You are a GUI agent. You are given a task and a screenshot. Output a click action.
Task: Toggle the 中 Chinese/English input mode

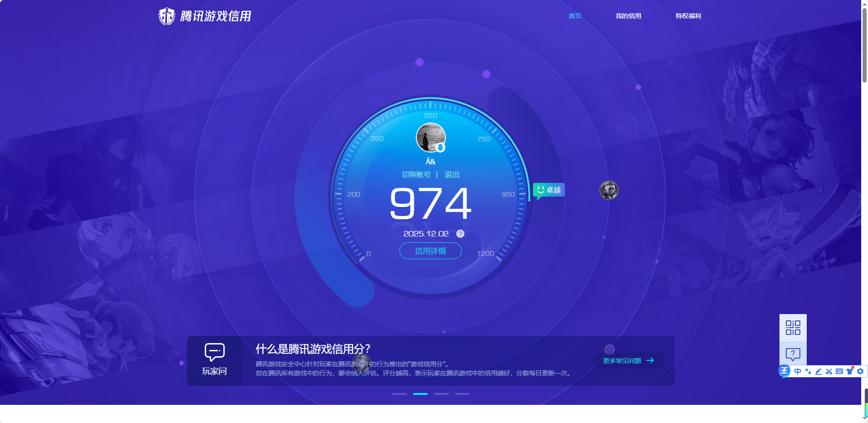coord(798,371)
